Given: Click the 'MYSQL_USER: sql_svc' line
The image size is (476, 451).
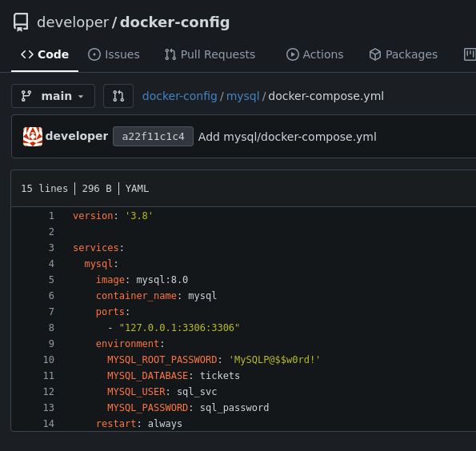Looking at the screenshot, I should pyautogui.click(x=162, y=392).
